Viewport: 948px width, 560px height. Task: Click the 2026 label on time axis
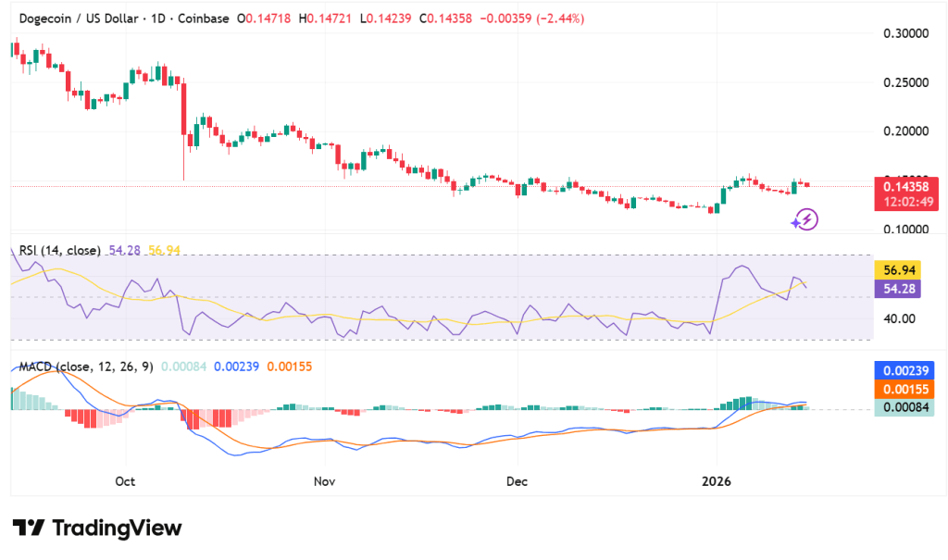[x=717, y=481]
